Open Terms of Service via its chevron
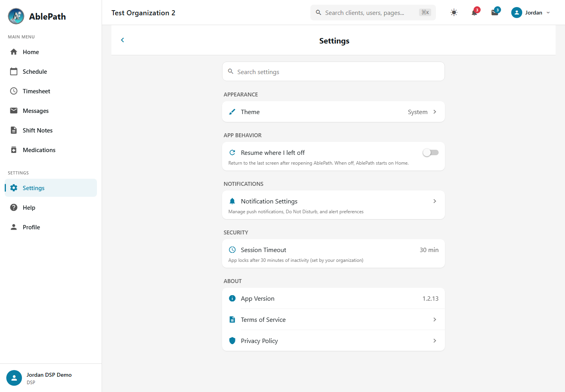The height and width of the screenshot is (392, 565). click(x=435, y=319)
